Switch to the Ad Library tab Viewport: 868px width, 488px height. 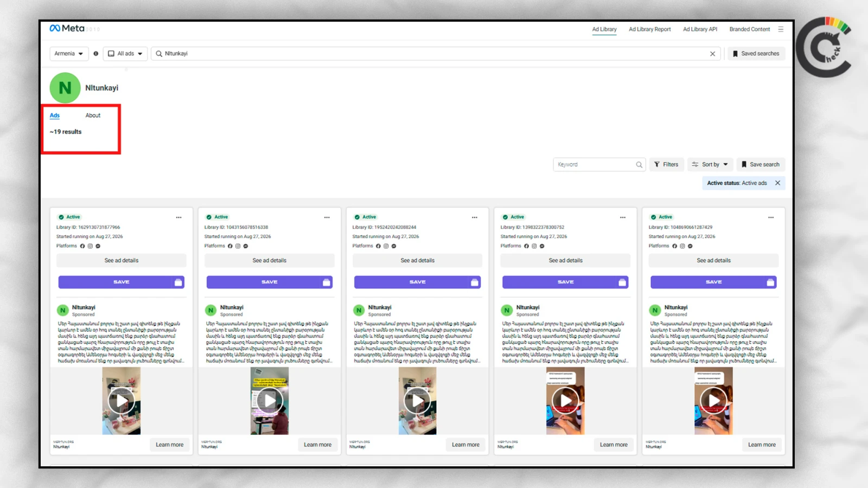604,29
